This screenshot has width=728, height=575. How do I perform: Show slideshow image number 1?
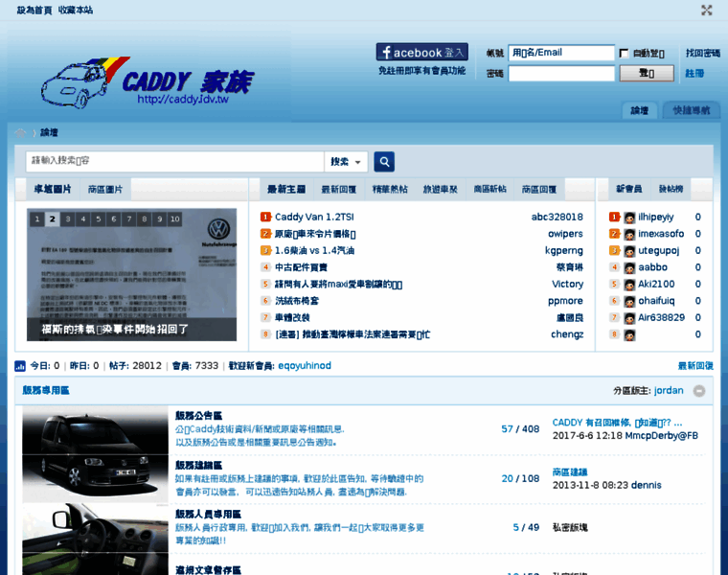(x=37, y=218)
